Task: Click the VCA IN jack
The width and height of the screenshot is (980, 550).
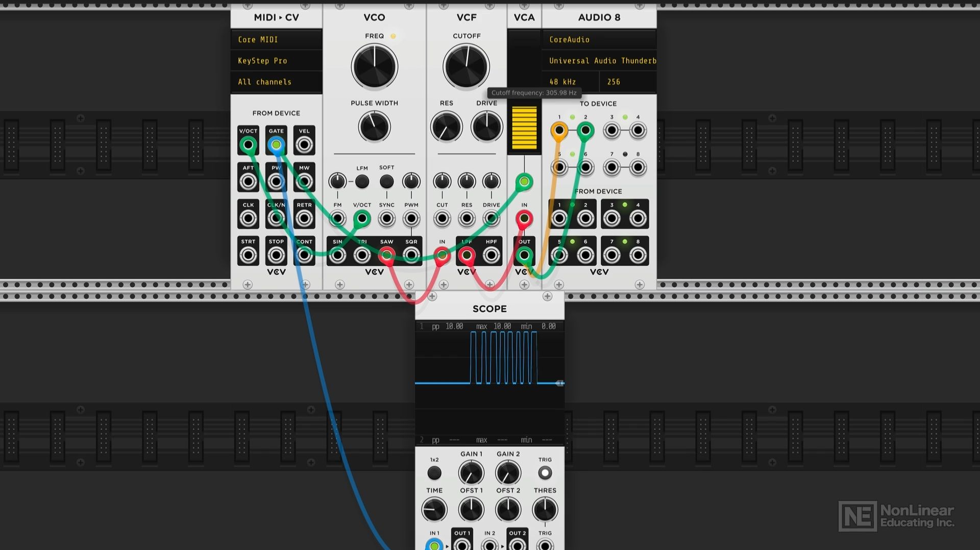Action: point(524,219)
